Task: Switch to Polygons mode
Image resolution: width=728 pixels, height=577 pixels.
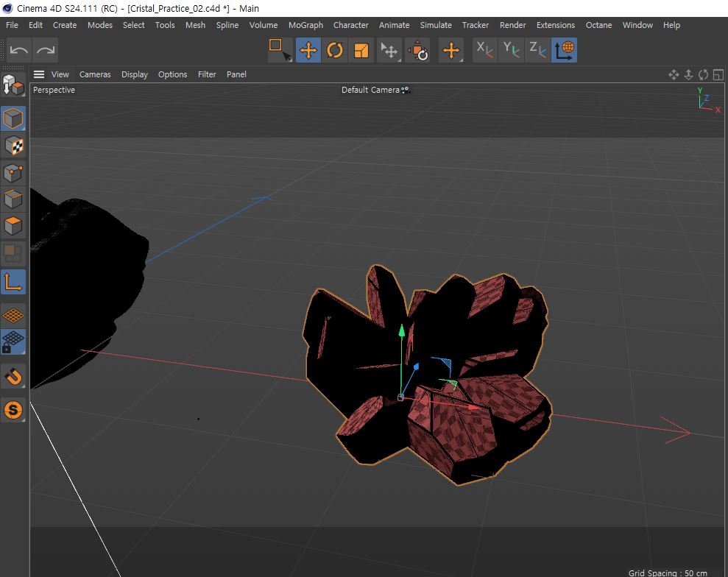Action: 13,225
